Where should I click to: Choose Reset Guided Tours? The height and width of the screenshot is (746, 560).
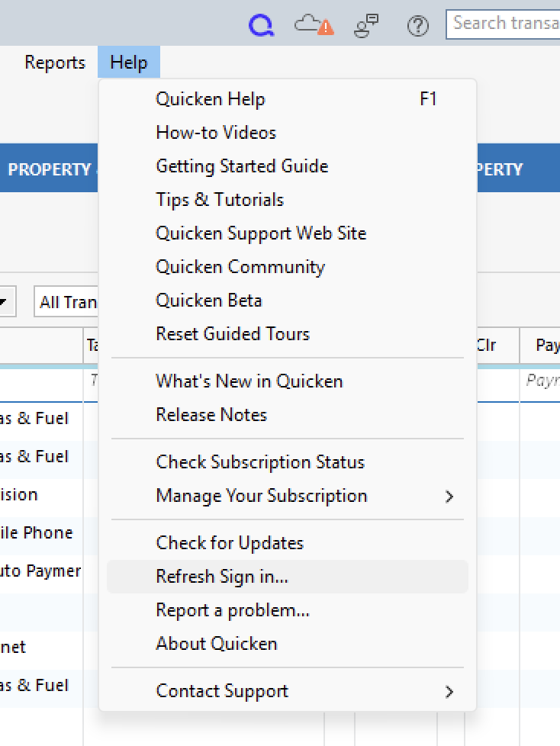(x=288, y=334)
